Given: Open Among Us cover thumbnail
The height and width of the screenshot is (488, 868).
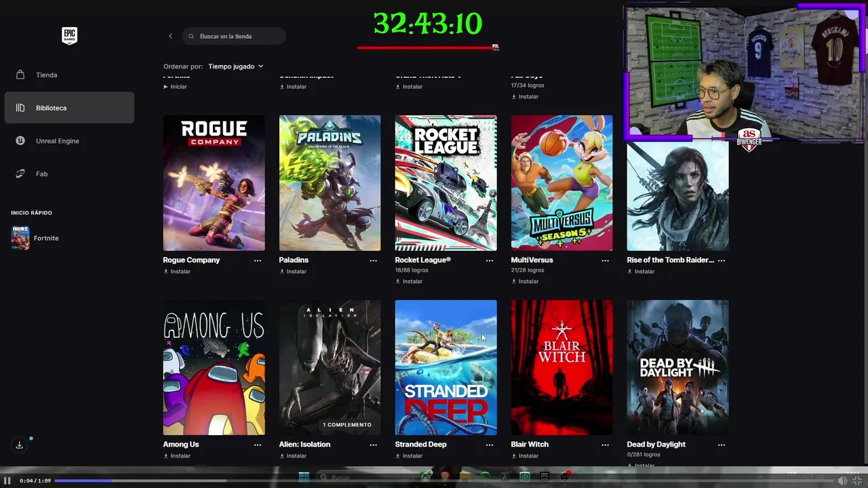Looking at the screenshot, I should [214, 367].
